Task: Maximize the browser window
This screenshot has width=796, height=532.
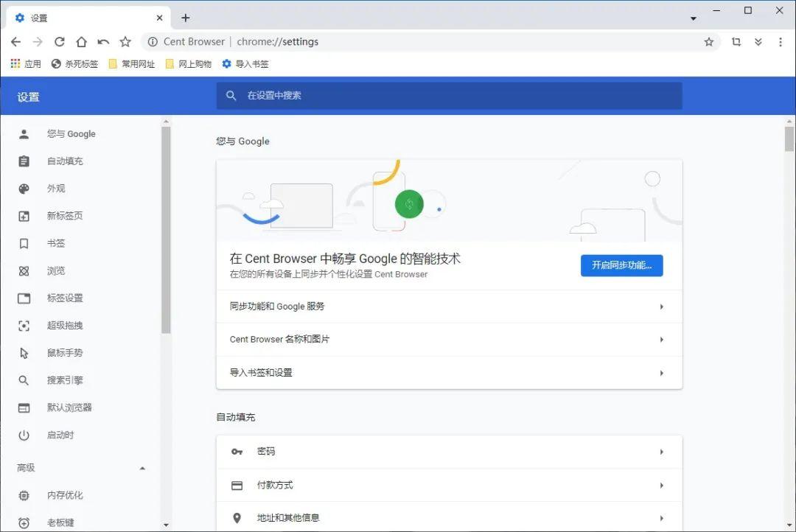Action: click(748, 10)
